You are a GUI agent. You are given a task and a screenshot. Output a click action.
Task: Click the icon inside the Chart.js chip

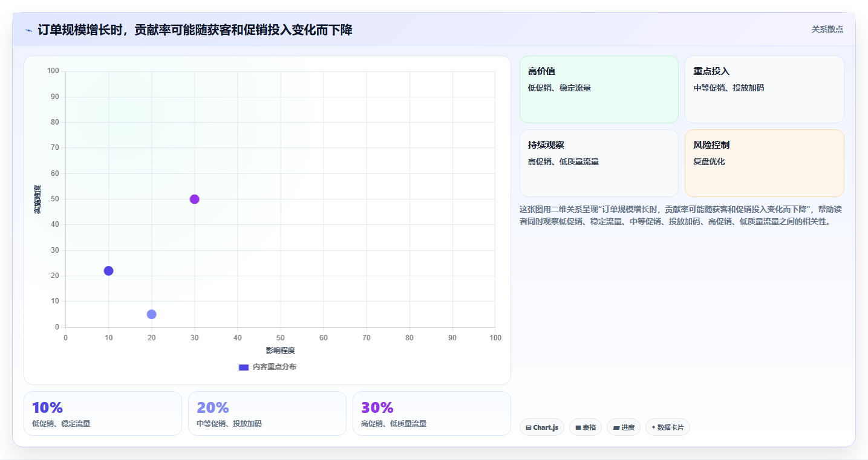[529, 427]
